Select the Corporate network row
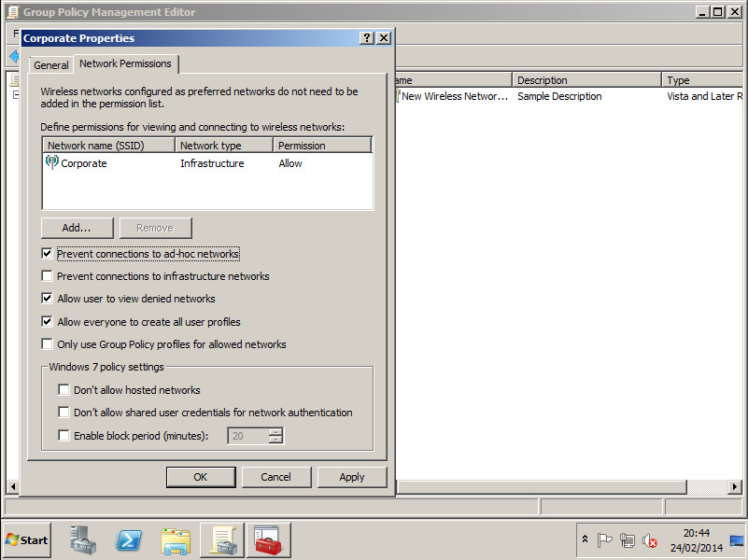 coord(207,163)
